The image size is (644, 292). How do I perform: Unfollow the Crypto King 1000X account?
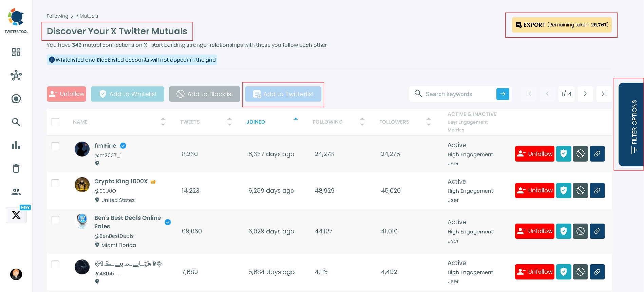535,190
